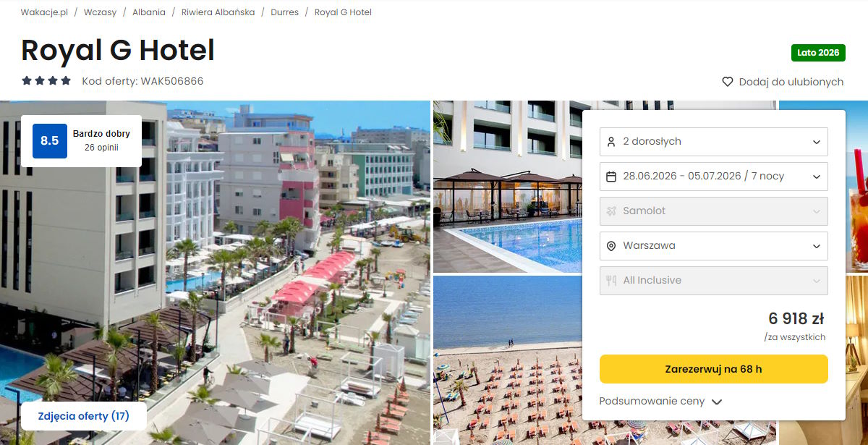868x445 pixels.
Task: Expand the Warszawa departure city dropdown
Action: tap(714, 245)
